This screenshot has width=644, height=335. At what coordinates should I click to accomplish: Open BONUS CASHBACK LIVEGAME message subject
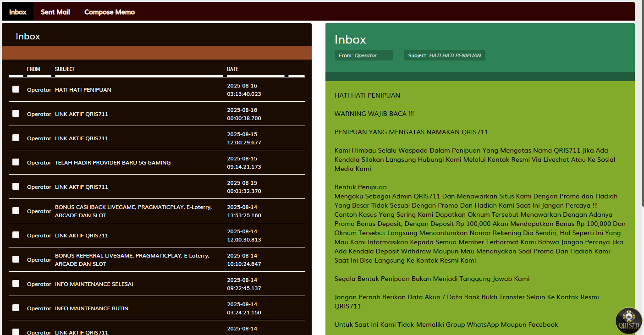(x=133, y=211)
